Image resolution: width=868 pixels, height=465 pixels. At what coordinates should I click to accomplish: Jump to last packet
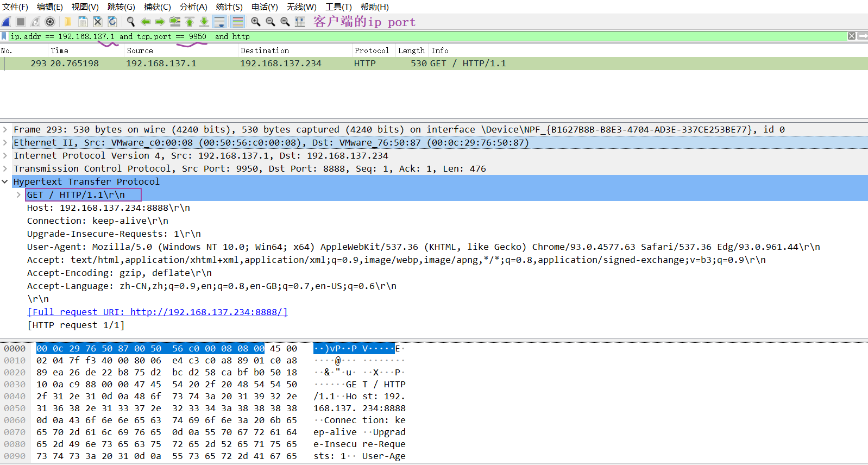tap(204, 22)
